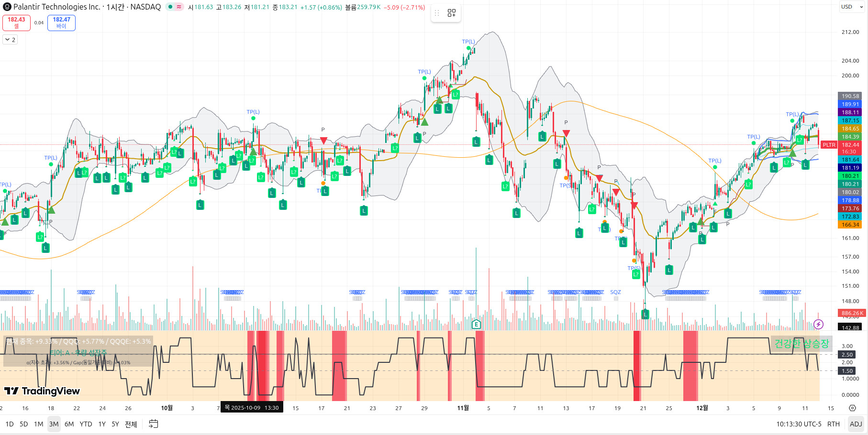Viewport: 868px width, 435px height.
Task: Click the 188.11 purple price label
Action: coord(850,112)
